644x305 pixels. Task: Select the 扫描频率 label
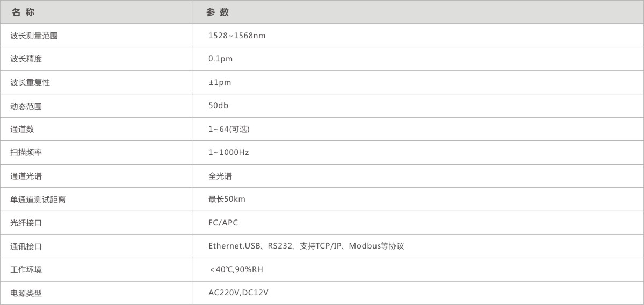pyautogui.click(x=26, y=153)
